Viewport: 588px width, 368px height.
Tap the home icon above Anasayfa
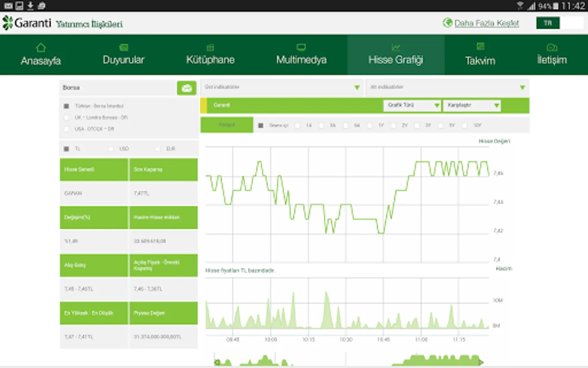41,47
